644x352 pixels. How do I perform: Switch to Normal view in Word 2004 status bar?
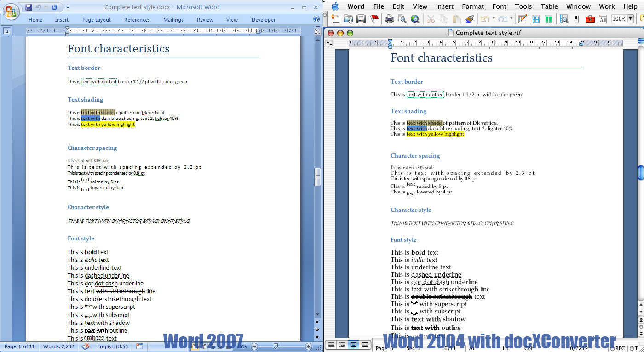[331, 345]
